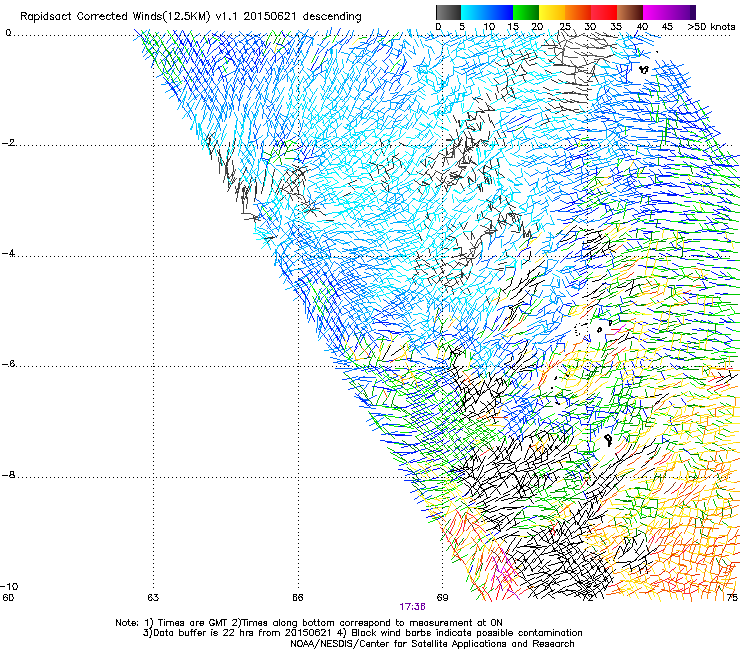Click the '45' legend scale label
This screenshot has width=740, height=650.
667,27
